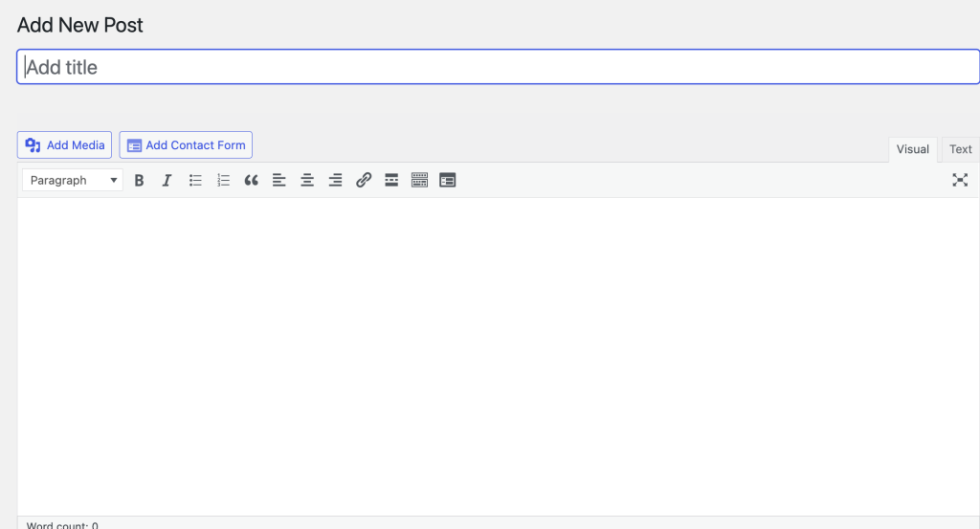Apply blockquote formatting
Viewport: 980px width, 529px height.
[252, 180]
